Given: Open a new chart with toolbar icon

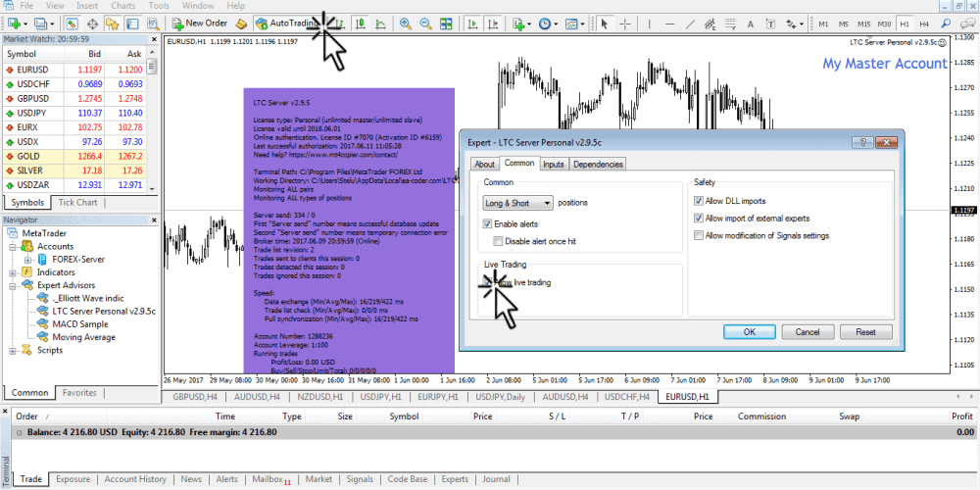Looking at the screenshot, I should (14, 24).
